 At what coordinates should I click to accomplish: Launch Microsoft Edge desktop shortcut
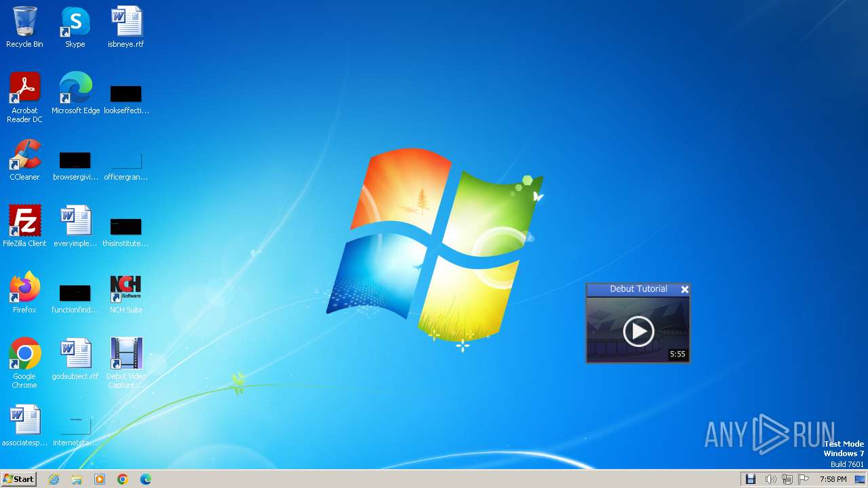(x=75, y=94)
